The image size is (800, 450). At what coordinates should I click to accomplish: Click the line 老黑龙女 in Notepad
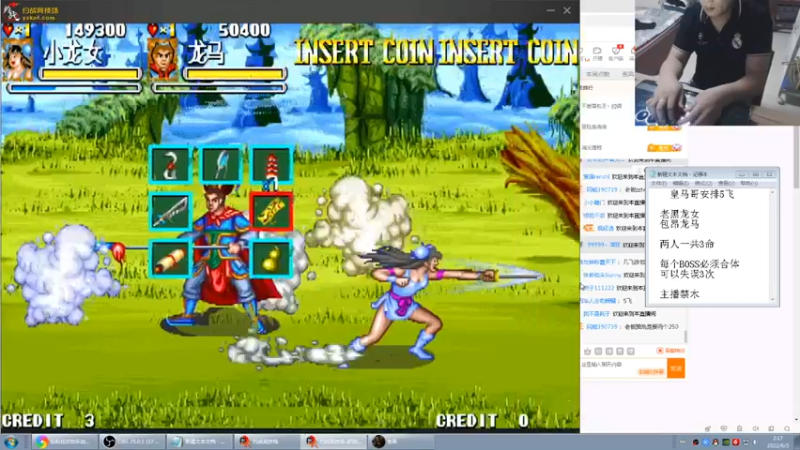pos(679,214)
